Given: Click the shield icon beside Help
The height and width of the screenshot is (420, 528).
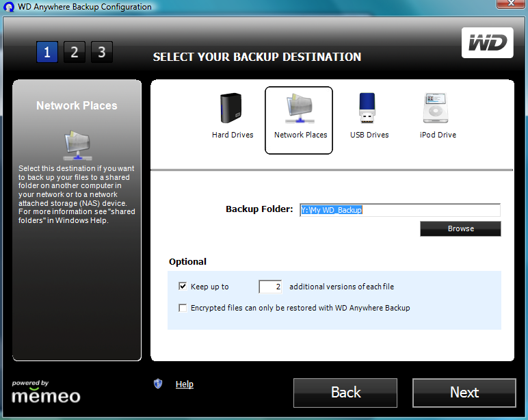Looking at the screenshot, I should (x=158, y=384).
